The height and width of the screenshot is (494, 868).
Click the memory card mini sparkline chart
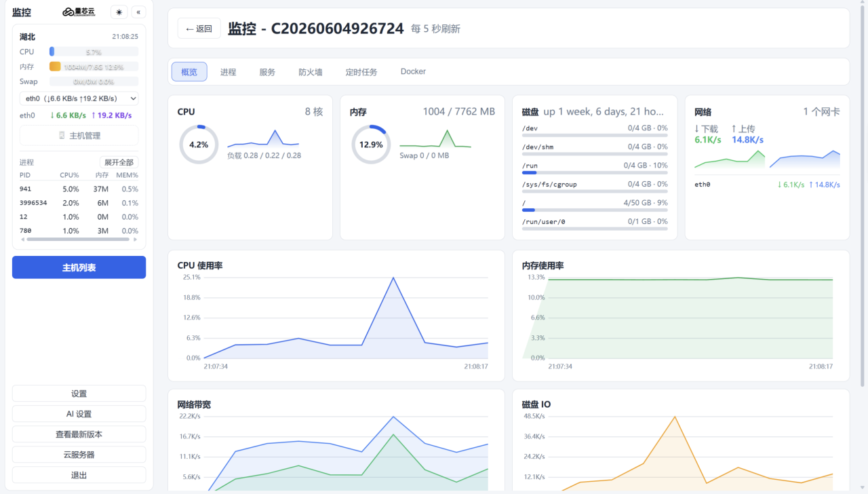[435, 138]
